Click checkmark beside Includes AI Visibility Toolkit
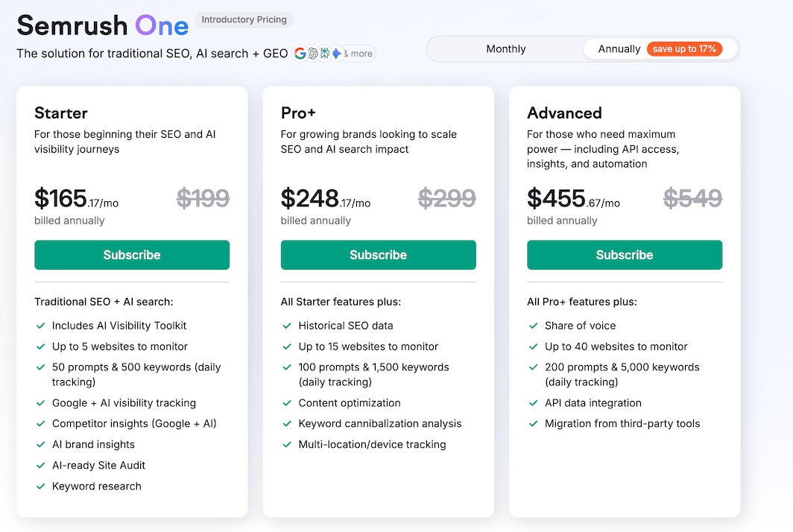Image resolution: width=793 pixels, height=532 pixels. [40, 326]
